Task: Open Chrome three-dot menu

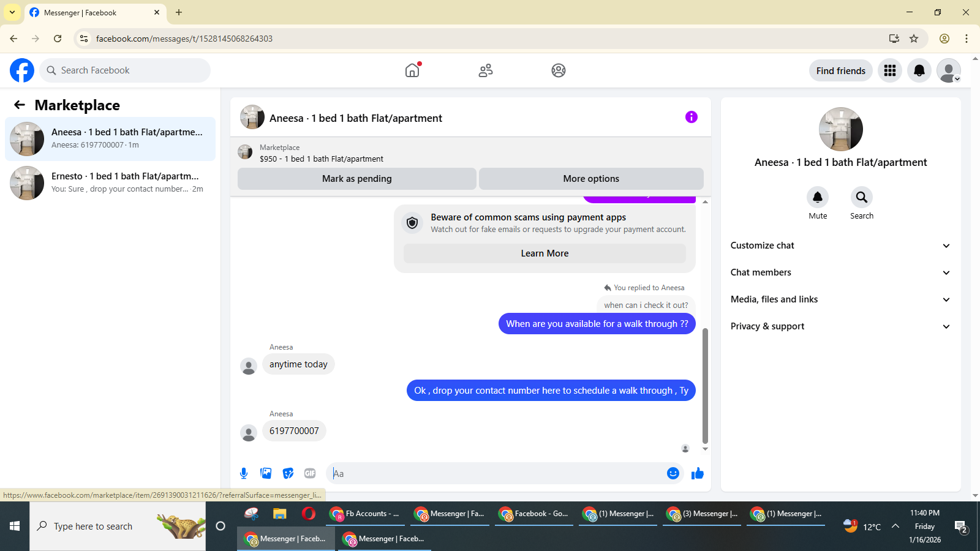Action: (967, 39)
